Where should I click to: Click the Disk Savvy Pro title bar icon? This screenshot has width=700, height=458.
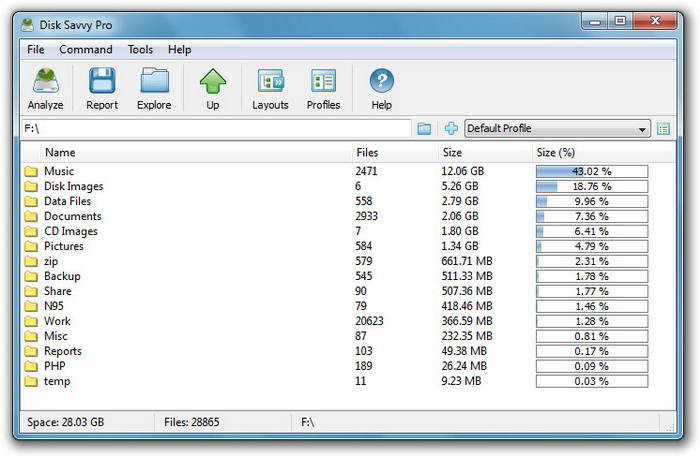click(28, 25)
